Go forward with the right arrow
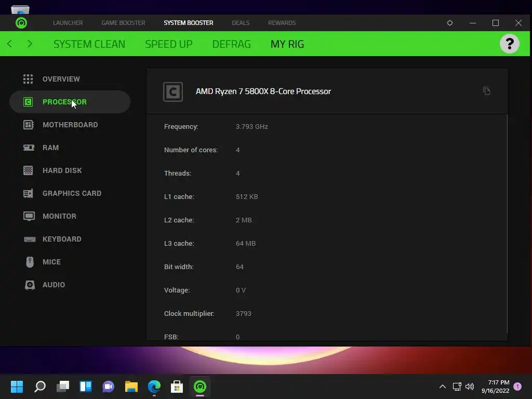This screenshot has width=532, height=399. 30,44
